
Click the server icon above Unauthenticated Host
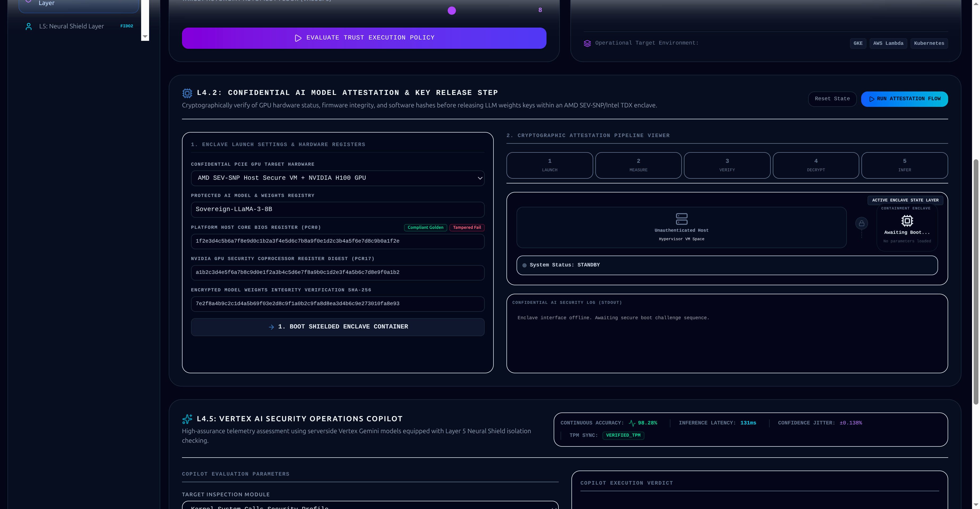tap(681, 218)
